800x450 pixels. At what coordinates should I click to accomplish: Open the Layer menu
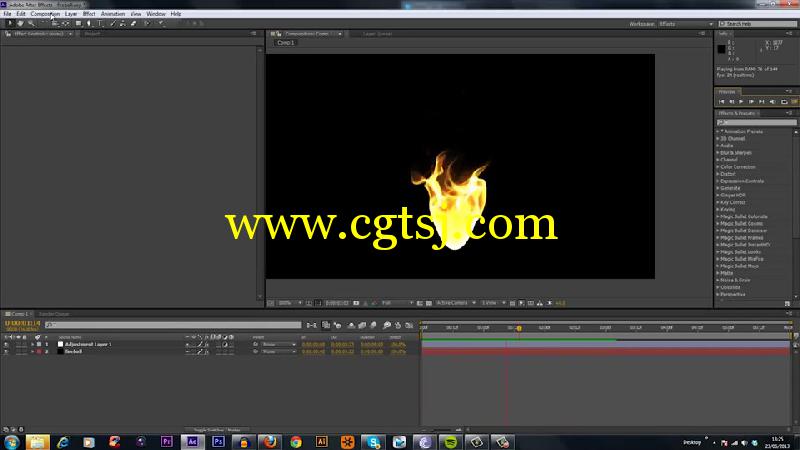[71, 14]
